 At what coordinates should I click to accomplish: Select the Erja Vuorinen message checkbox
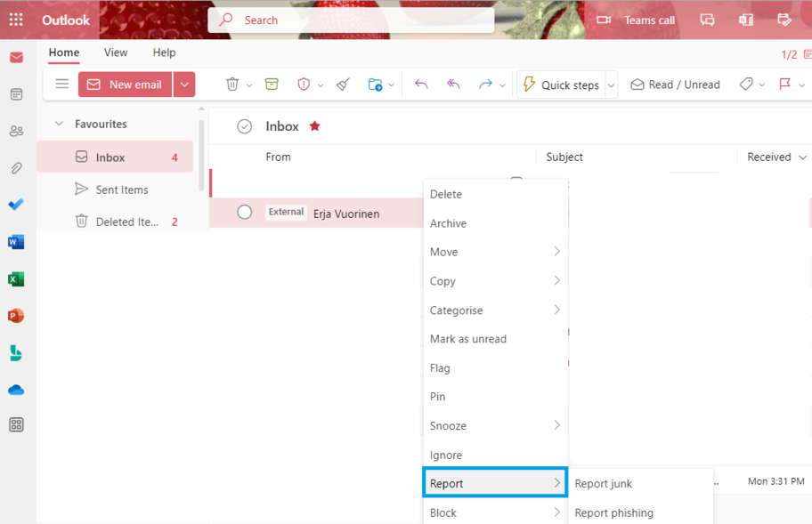[245, 213]
